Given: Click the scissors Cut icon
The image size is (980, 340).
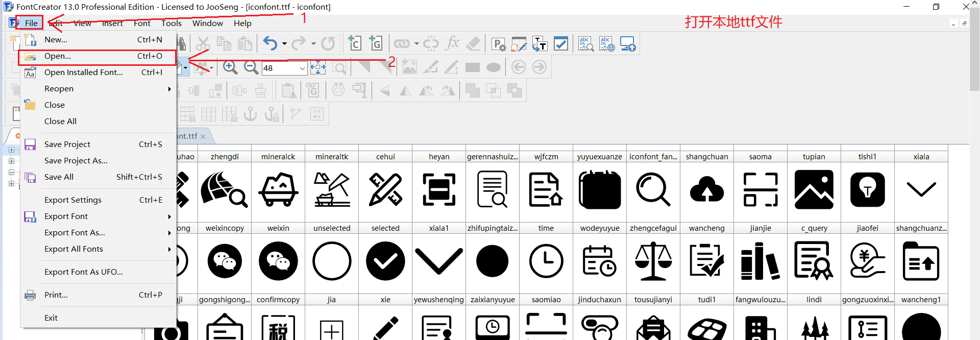Looking at the screenshot, I should pyautogui.click(x=203, y=44).
